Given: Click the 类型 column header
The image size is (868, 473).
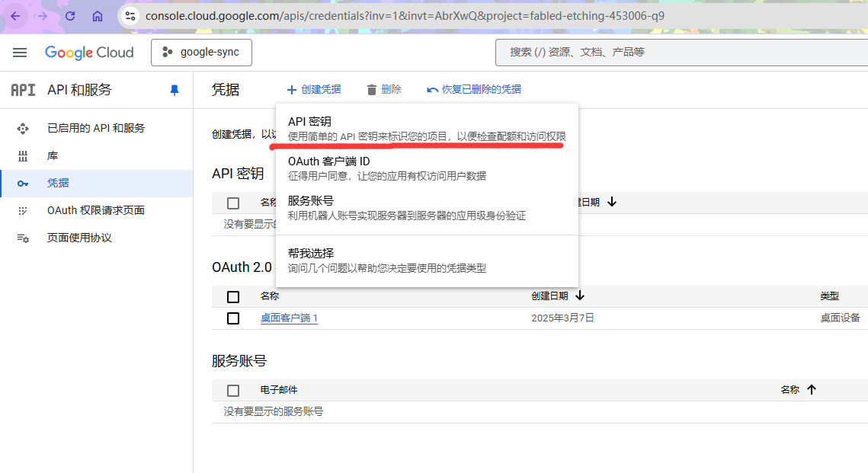Looking at the screenshot, I should click(829, 296).
